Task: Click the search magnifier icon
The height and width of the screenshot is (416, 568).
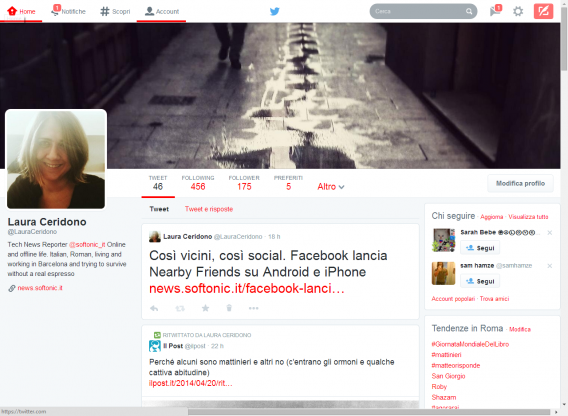Action: pos(469,12)
